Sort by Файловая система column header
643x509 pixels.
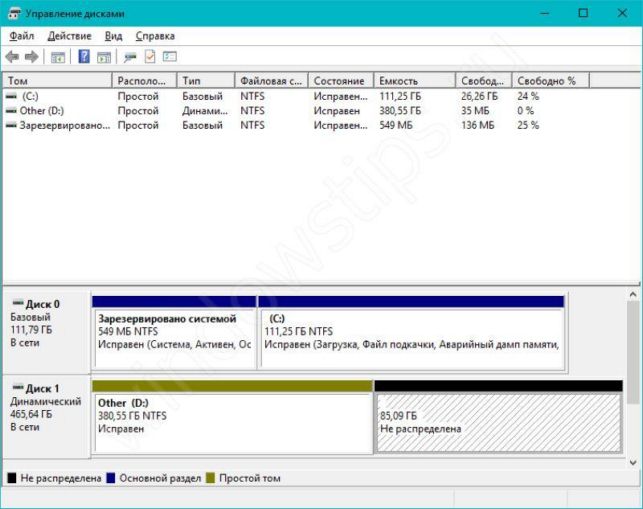point(271,81)
